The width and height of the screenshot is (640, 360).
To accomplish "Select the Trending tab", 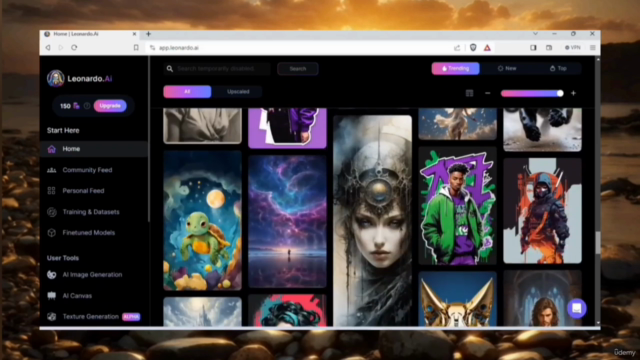I will [x=456, y=69].
